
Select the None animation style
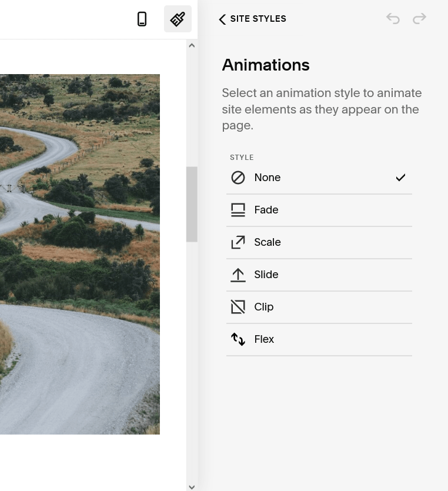[319, 178]
